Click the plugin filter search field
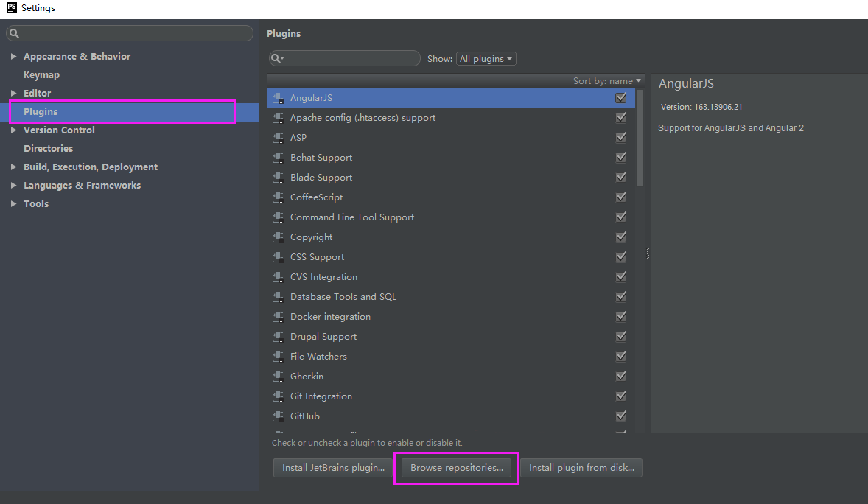 tap(344, 58)
